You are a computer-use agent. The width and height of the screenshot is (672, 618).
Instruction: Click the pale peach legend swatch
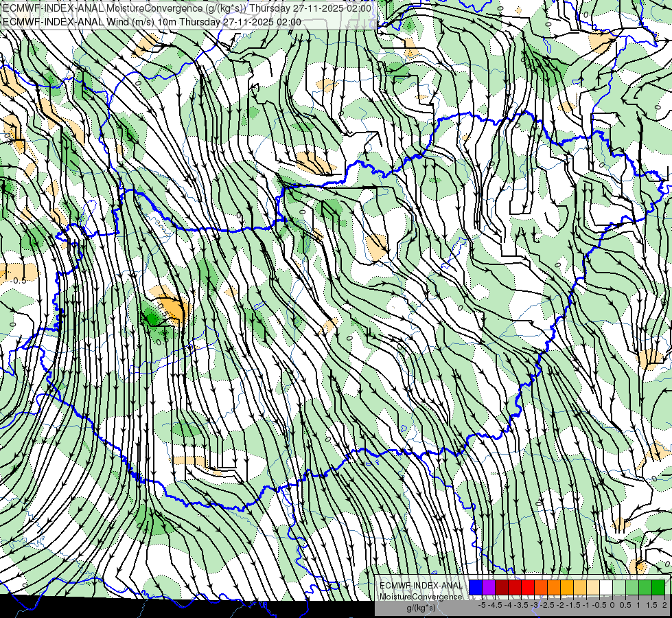pos(593,587)
